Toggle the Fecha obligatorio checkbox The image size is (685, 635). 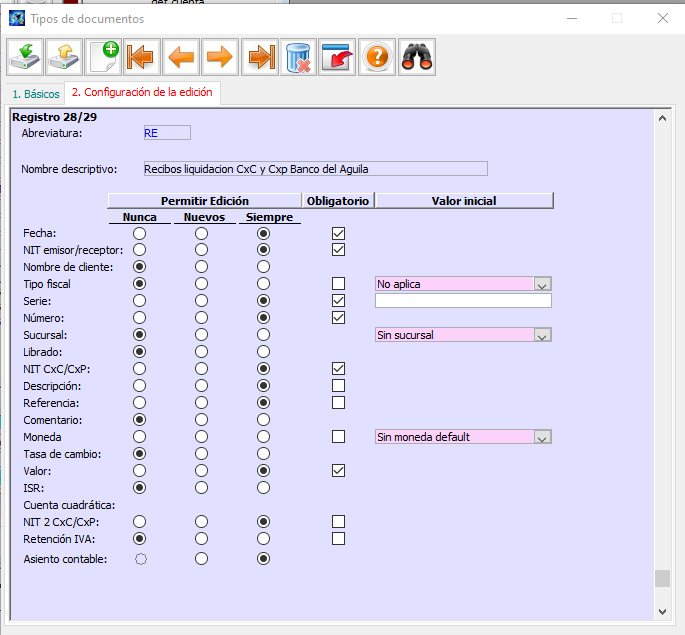pyautogui.click(x=338, y=233)
